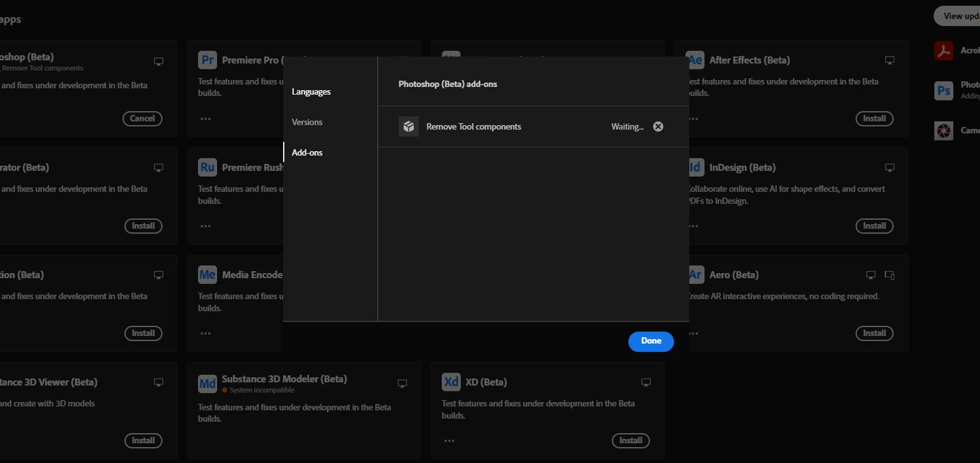
Task: Open more options on the Premiere Rush card
Action: [x=206, y=226]
